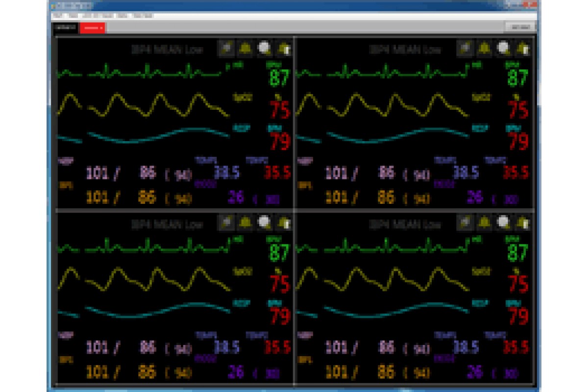
Task: Click the bell with page icon in top-right monitor panel
Action: coord(522,48)
